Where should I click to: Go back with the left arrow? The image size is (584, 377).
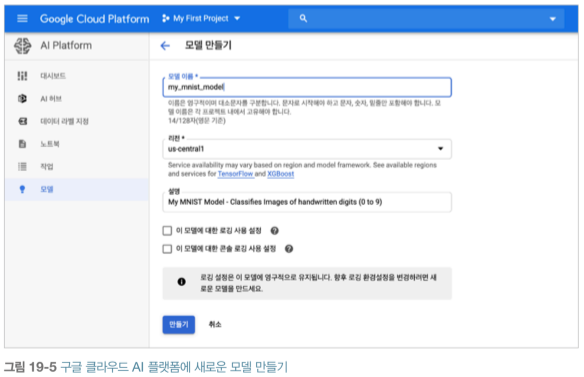(165, 46)
